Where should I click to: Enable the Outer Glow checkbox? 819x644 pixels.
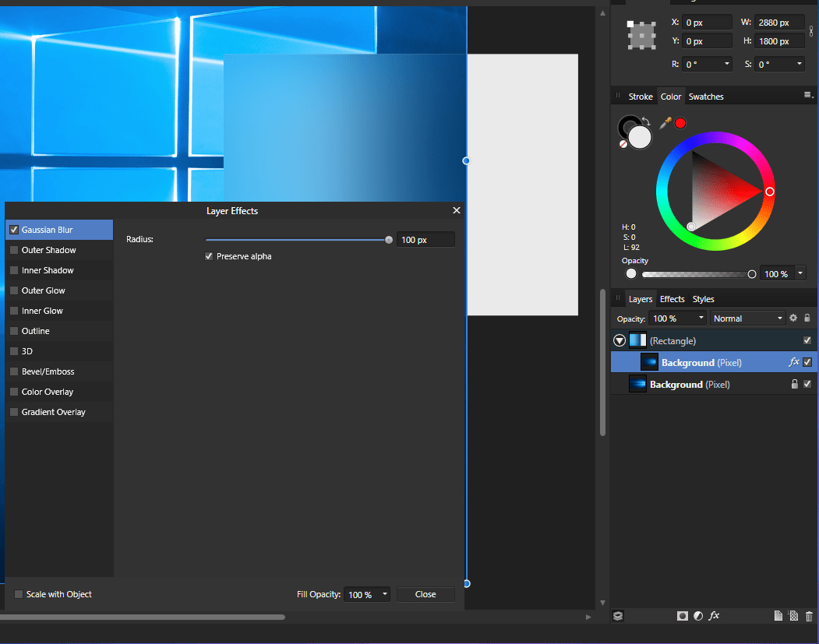[x=14, y=290]
